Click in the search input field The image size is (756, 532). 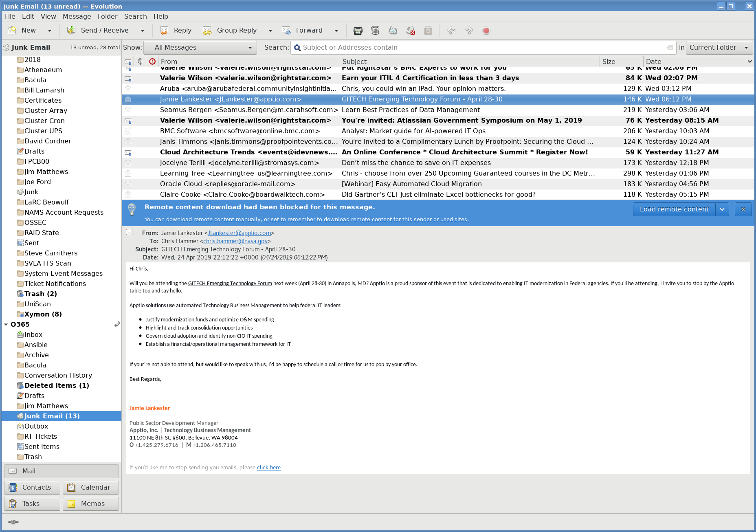pos(483,48)
